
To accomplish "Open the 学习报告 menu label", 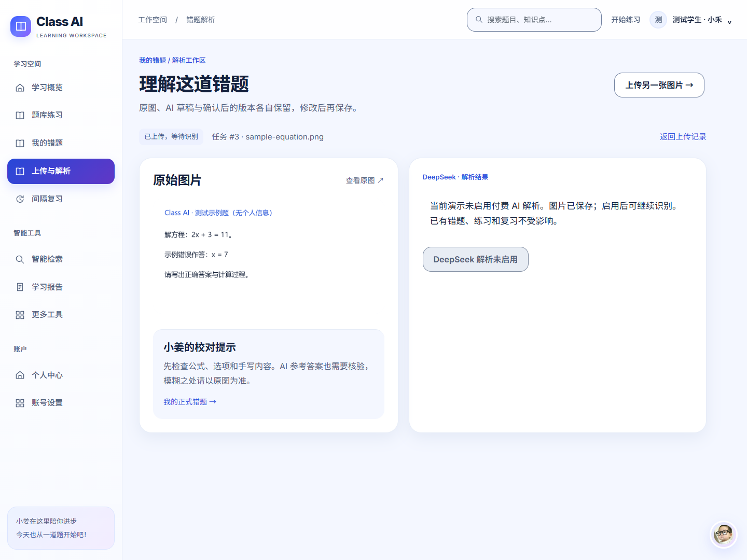I will tap(47, 287).
